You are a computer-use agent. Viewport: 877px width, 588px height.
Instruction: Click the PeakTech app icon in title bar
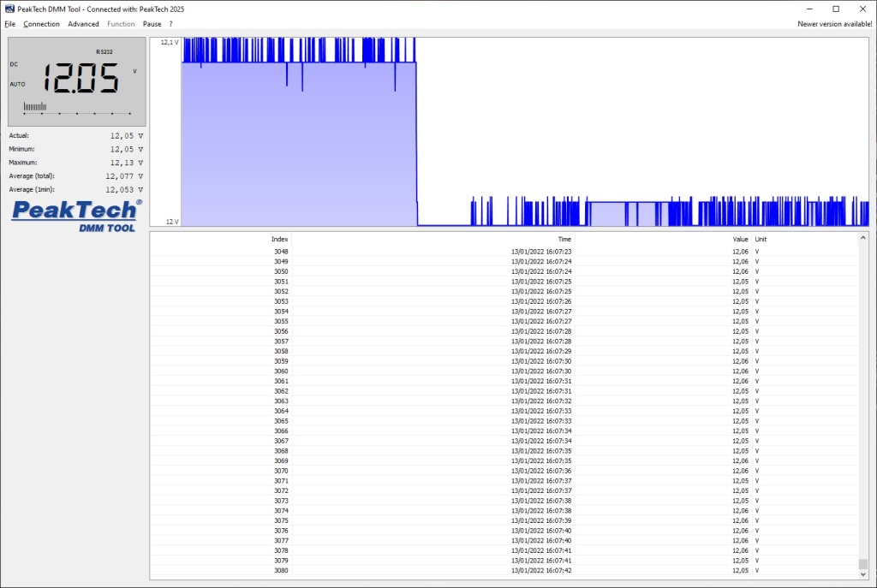[x=9, y=9]
